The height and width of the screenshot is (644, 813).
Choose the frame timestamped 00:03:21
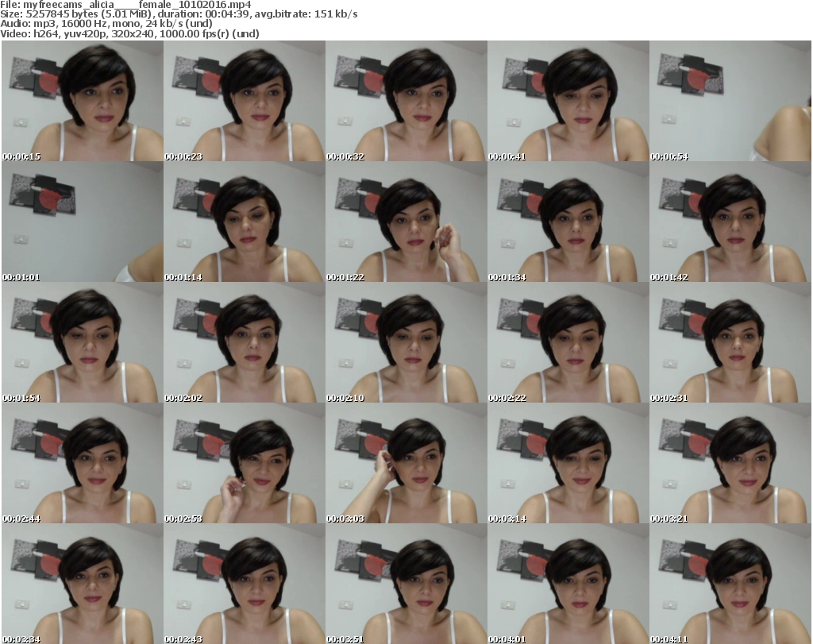(x=730, y=464)
